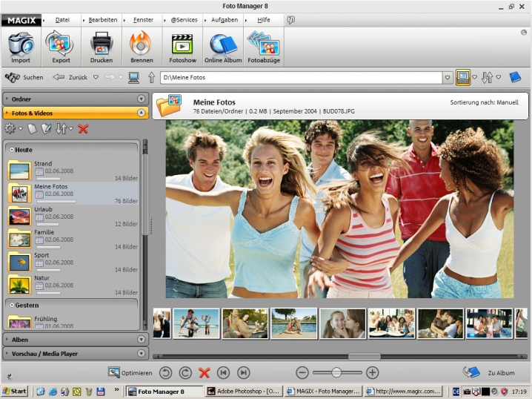Expand the Ordner panel
Screen dimensions: 532x399
pyautogui.click(x=141, y=99)
